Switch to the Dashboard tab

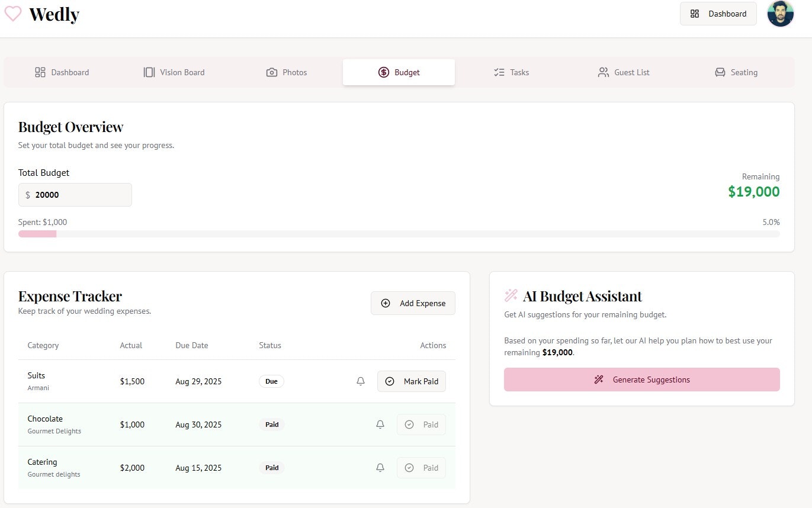62,72
